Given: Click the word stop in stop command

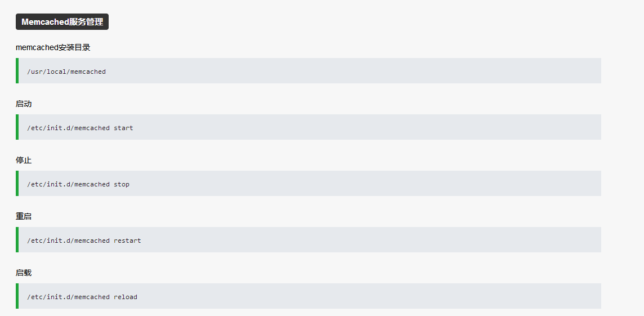Looking at the screenshot, I should click(122, 184).
